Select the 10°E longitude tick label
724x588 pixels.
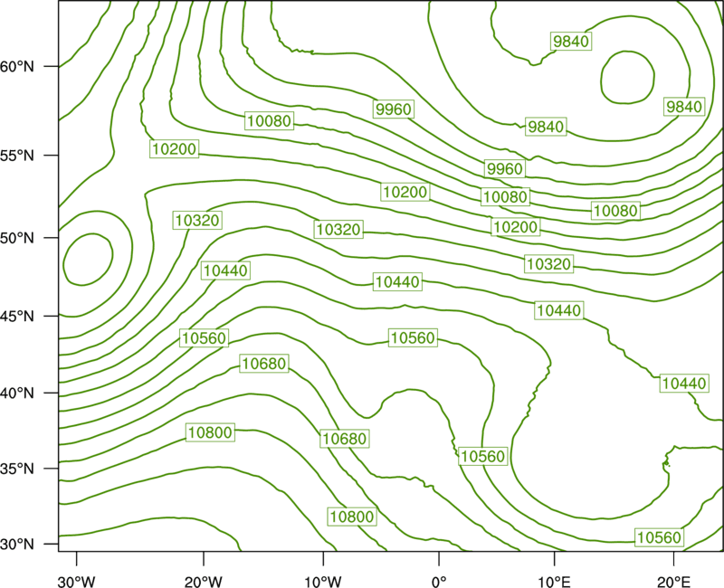coord(554,582)
